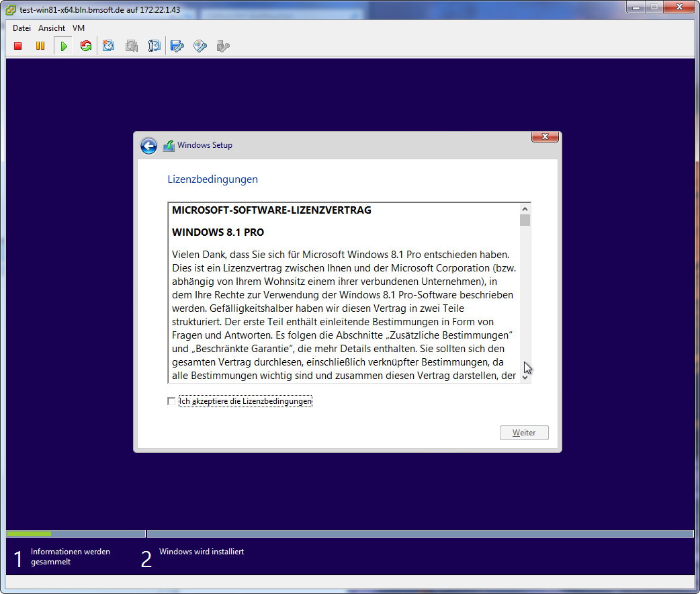Go back using the blue arrow in Windows Setup
Screen dimensions: 700x594
[x=148, y=146]
